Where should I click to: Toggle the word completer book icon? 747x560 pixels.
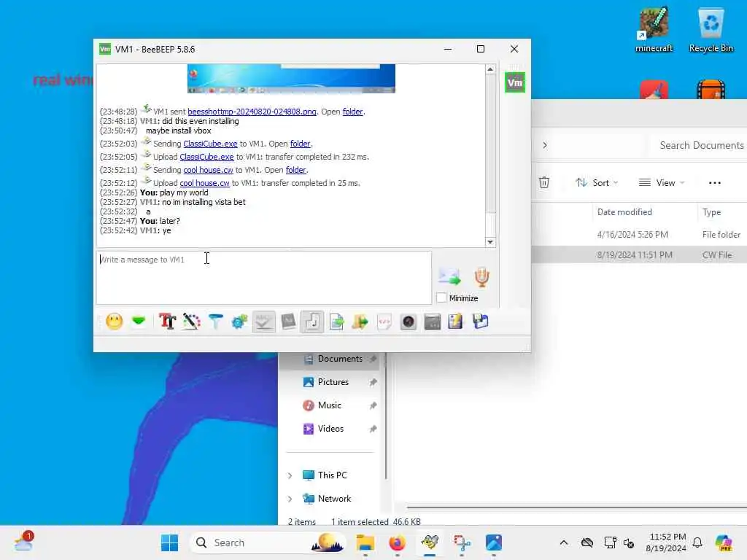coord(288,322)
